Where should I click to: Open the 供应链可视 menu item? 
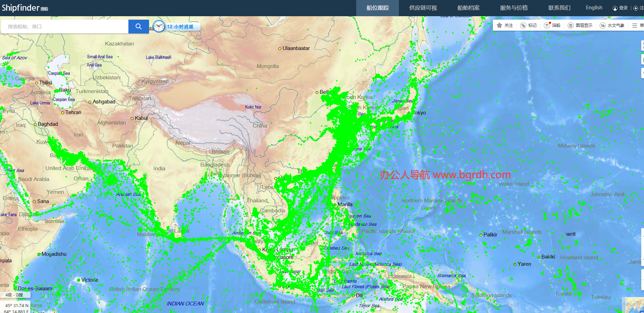pyautogui.click(x=423, y=8)
